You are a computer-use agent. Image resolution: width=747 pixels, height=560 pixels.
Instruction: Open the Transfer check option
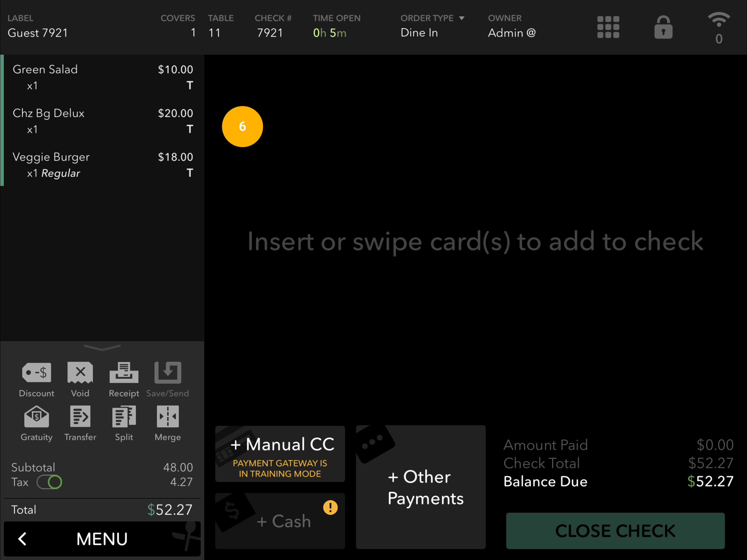(x=80, y=423)
